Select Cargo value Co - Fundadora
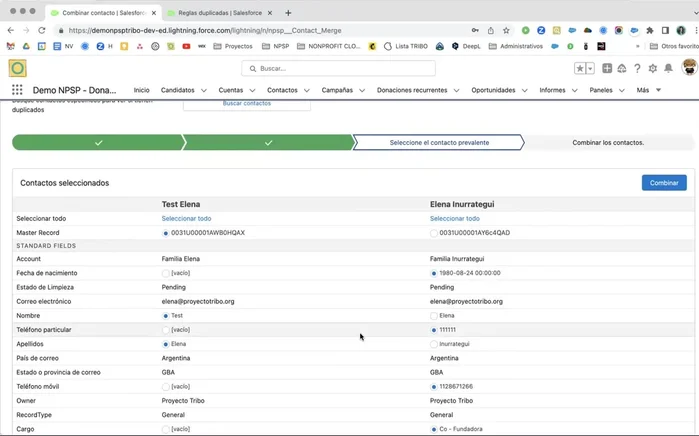 (x=434, y=429)
